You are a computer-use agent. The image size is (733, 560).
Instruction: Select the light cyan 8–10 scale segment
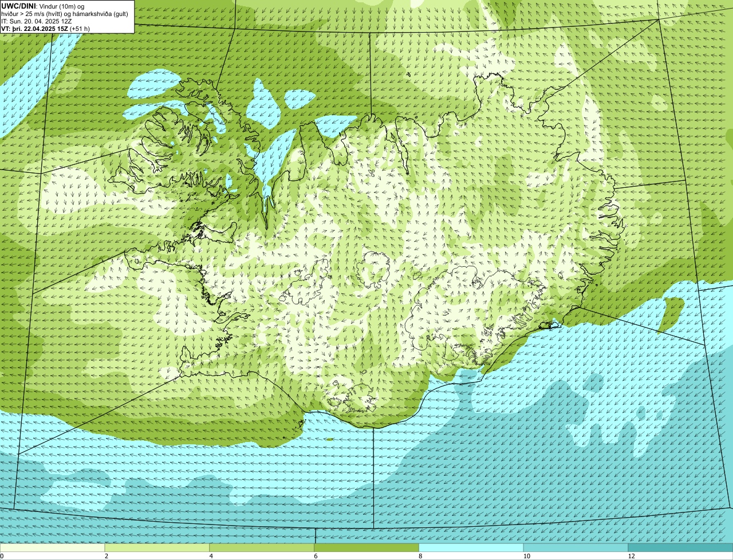(x=471, y=548)
